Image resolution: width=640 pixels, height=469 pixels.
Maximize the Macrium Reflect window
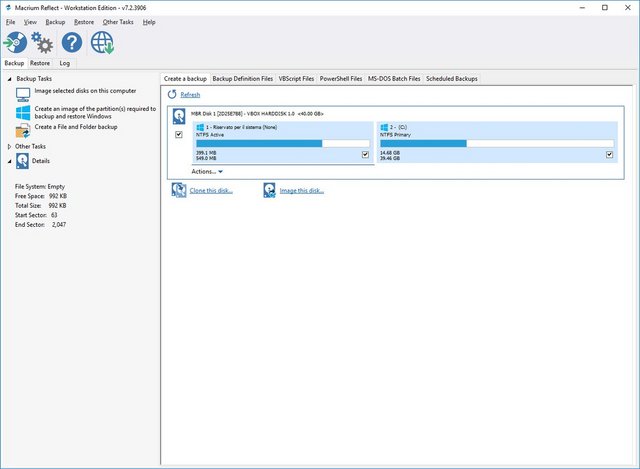point(604,7)
